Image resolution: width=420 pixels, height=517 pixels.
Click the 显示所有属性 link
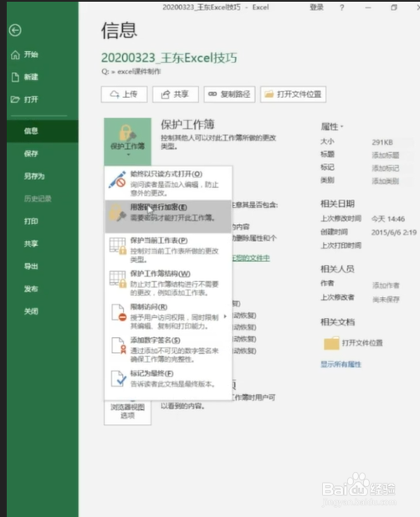(x=341, y=365)
